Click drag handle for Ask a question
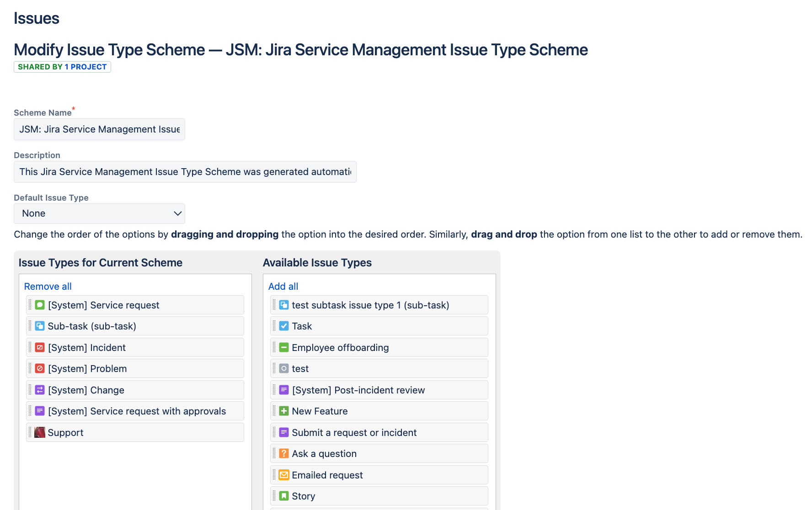 click(274, 453)
